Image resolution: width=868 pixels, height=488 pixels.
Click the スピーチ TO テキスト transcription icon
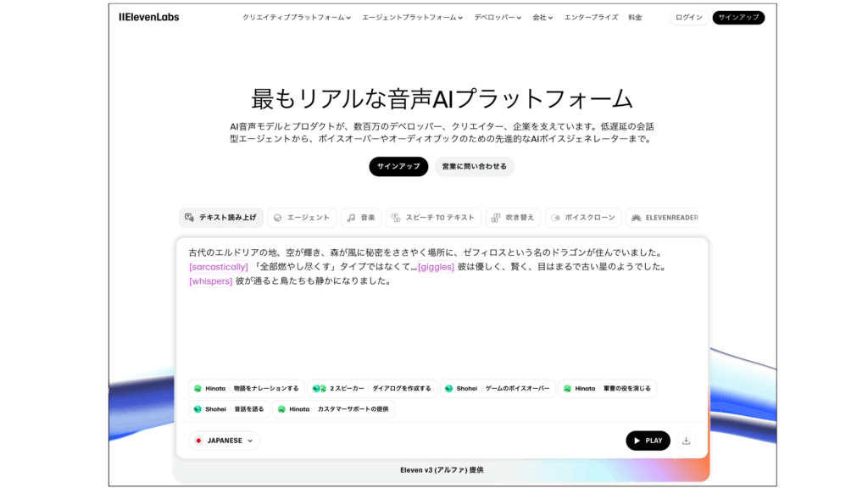395,218
